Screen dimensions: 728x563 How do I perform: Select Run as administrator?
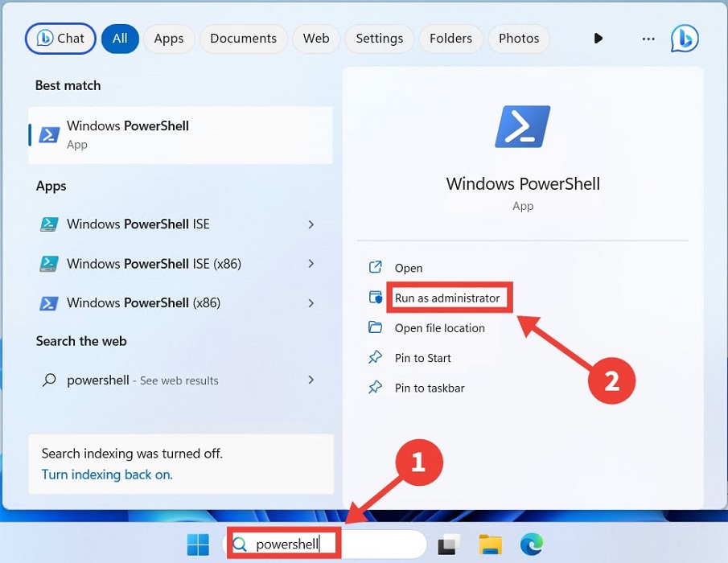tap(449, 298)
